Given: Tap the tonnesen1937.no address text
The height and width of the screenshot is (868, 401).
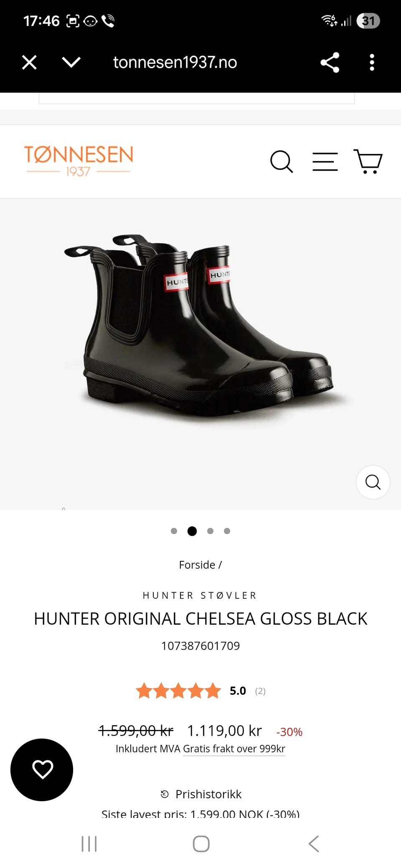Looking at the screenshot, I should tap(175, 63).
